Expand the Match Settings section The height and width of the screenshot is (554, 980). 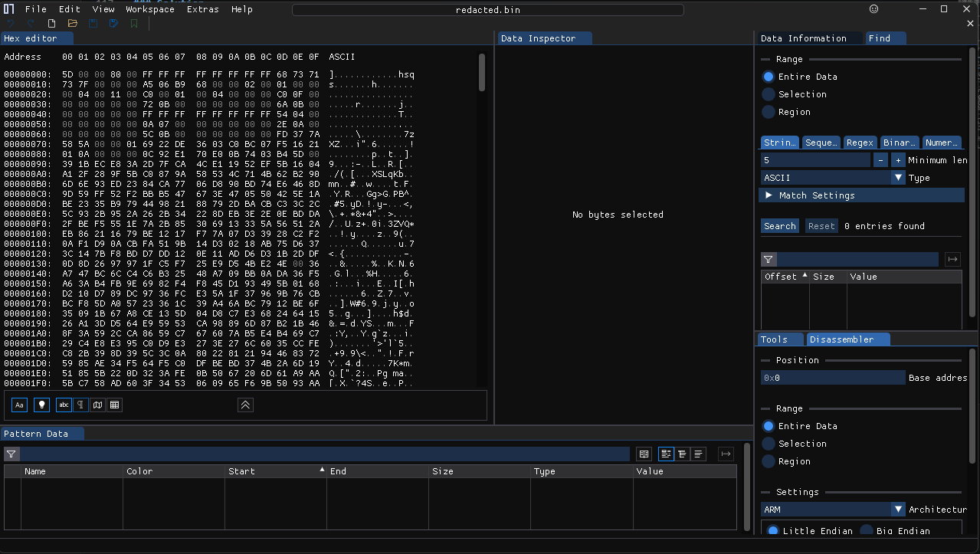point(861,195)
